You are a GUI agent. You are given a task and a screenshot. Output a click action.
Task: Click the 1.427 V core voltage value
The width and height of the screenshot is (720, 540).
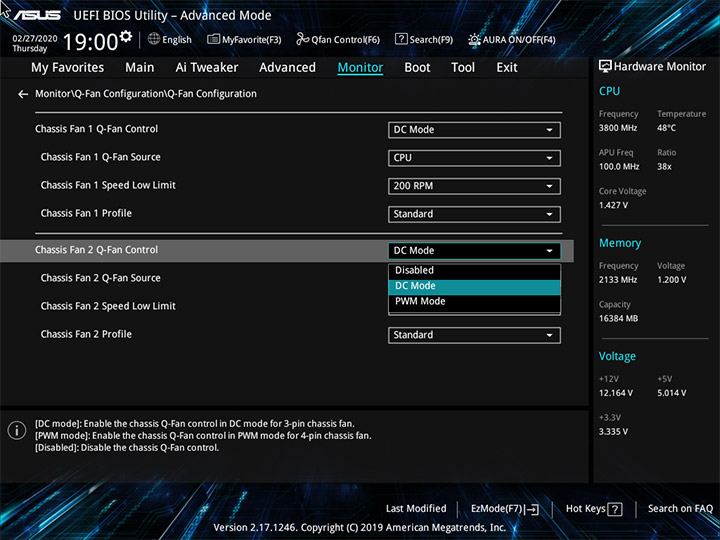613,205
